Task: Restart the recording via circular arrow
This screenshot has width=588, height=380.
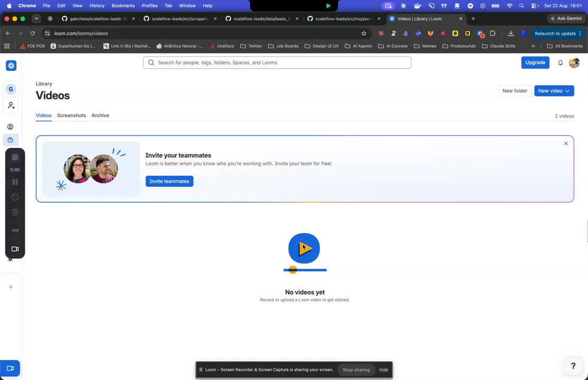Action: 15,197
